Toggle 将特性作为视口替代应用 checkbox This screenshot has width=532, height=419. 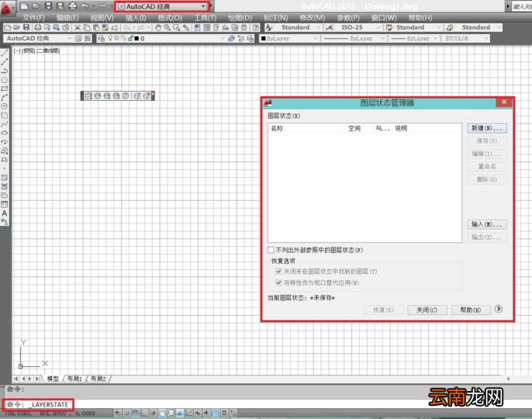pos(278,282)
